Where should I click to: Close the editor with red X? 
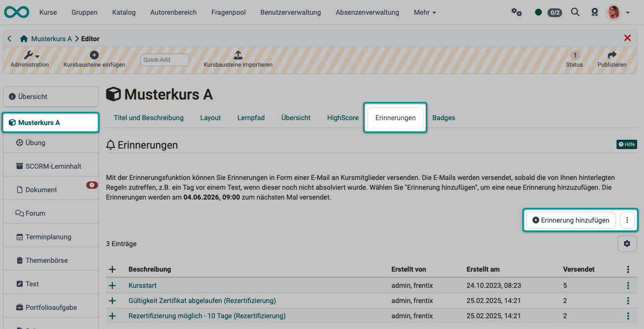point(627,38)
